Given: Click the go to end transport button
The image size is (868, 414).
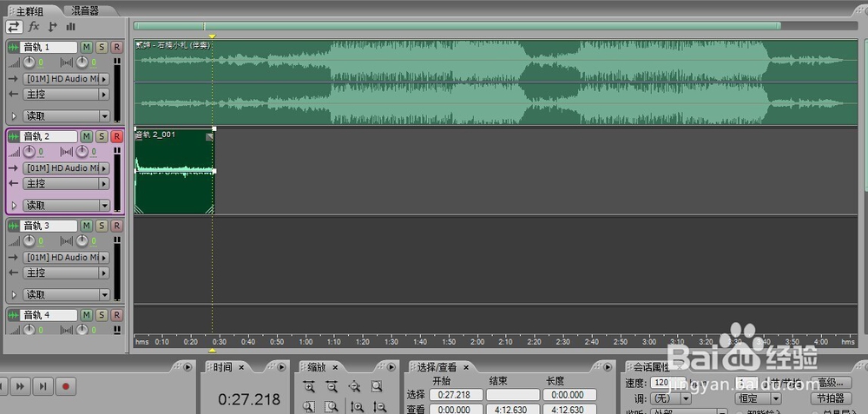Looking at the screenshot, I should pos(43,385).
